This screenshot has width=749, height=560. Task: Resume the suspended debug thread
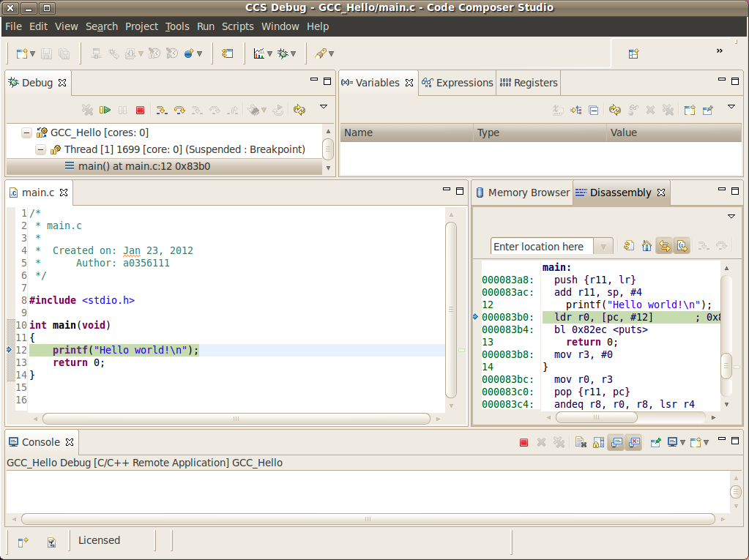pos(105,110)
